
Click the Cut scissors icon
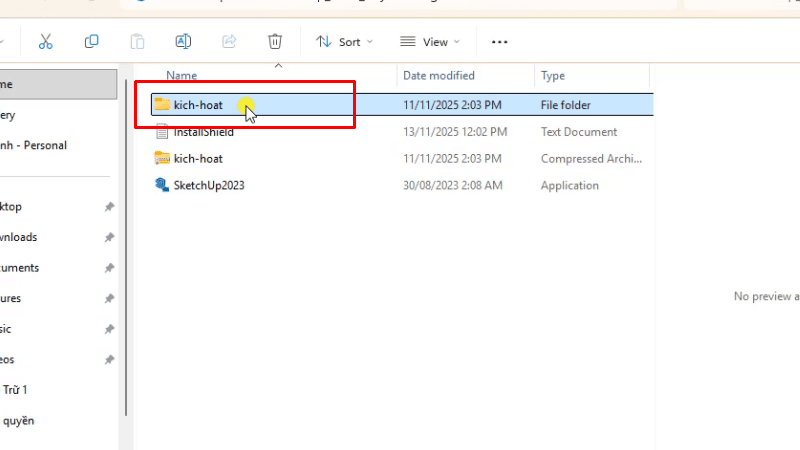point(45,42)
